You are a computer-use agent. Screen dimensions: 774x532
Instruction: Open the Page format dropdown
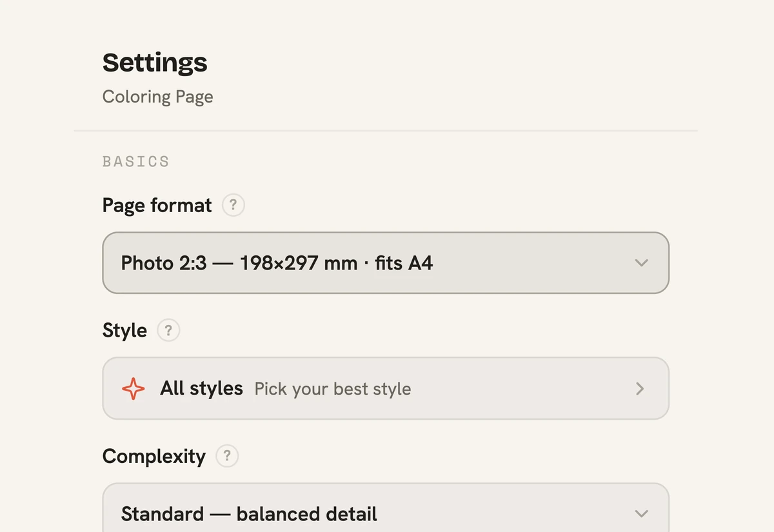point(386,263)
